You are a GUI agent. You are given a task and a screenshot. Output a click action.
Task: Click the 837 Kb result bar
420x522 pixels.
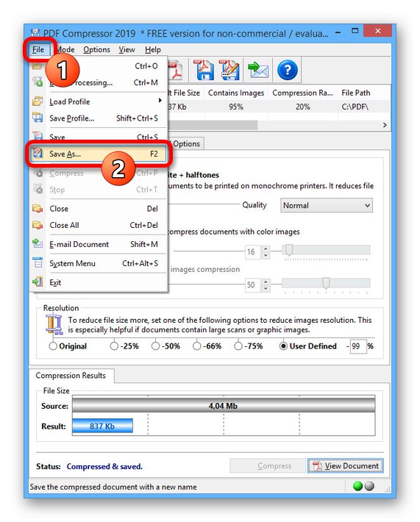click(x=102, y=426)
